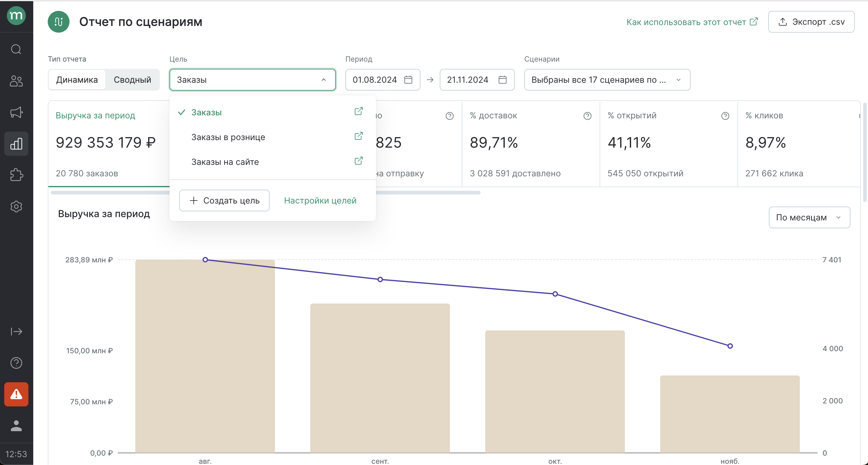868x465 pixels.
Task: Click the 929 353 179 ₽ revenue value
Action: [105, 143]
